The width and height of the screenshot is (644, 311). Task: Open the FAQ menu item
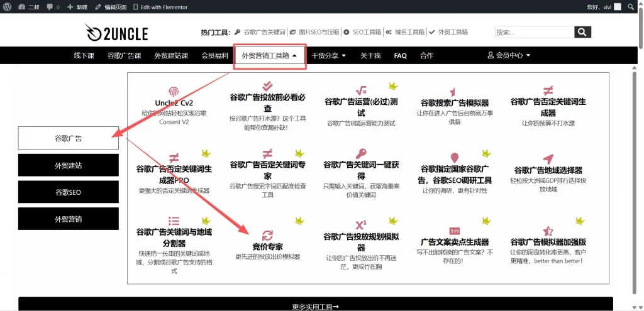pyautogui.click(x=400, y=56)
